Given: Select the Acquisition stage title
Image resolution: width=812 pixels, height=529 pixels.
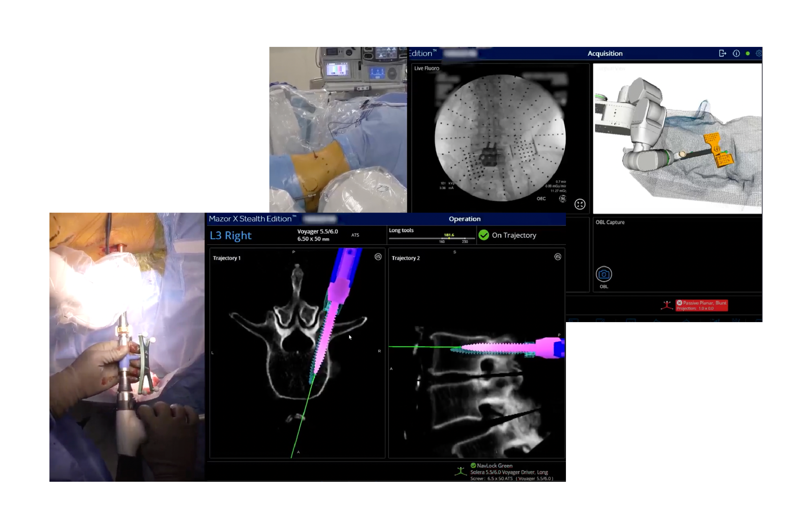Looking at the screenshot, I should point(605,53).
